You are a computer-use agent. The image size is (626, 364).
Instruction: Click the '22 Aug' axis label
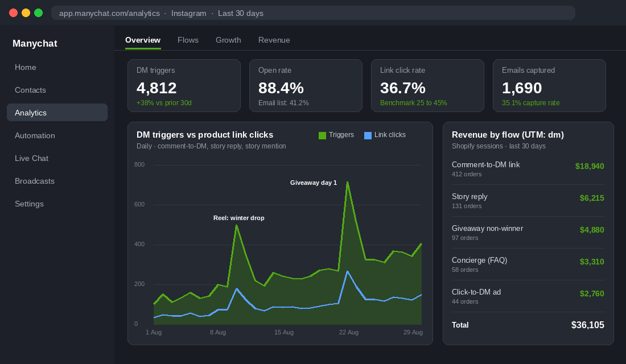point(348,333)
